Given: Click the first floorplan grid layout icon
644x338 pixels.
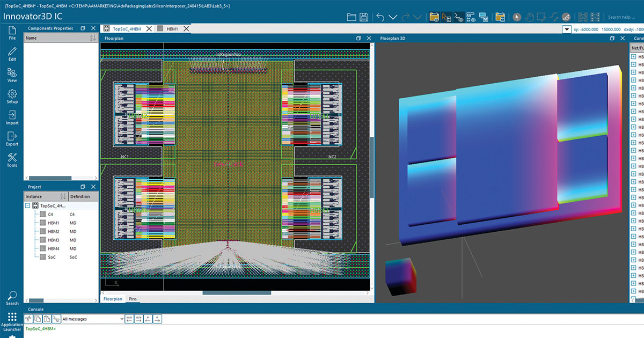Looking at the screenshot, I should 583,17.
